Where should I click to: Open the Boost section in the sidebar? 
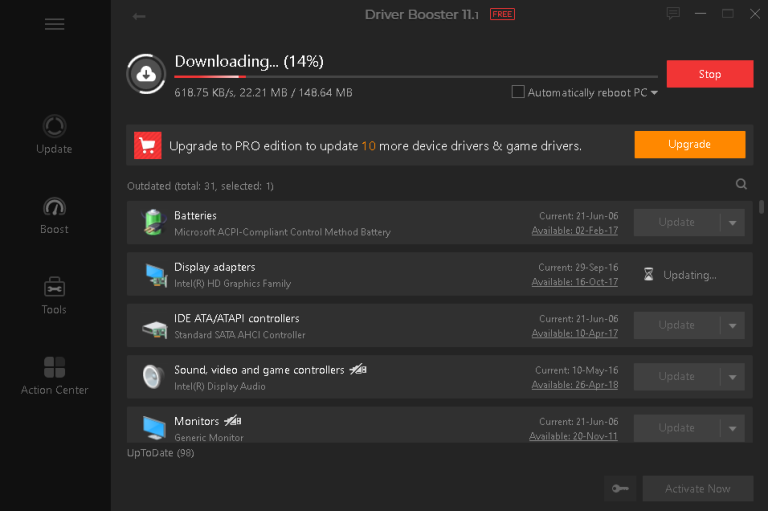click(x=54, y=216)
